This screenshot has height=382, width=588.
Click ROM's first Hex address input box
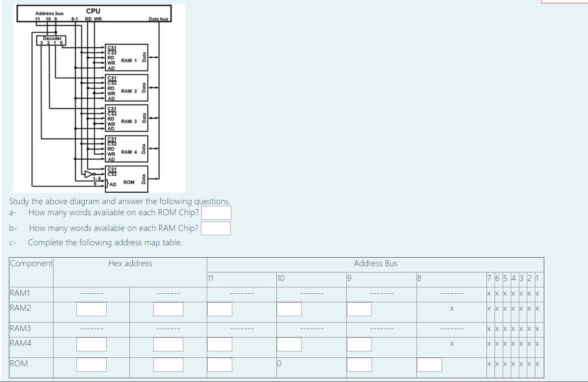(91, 365)
